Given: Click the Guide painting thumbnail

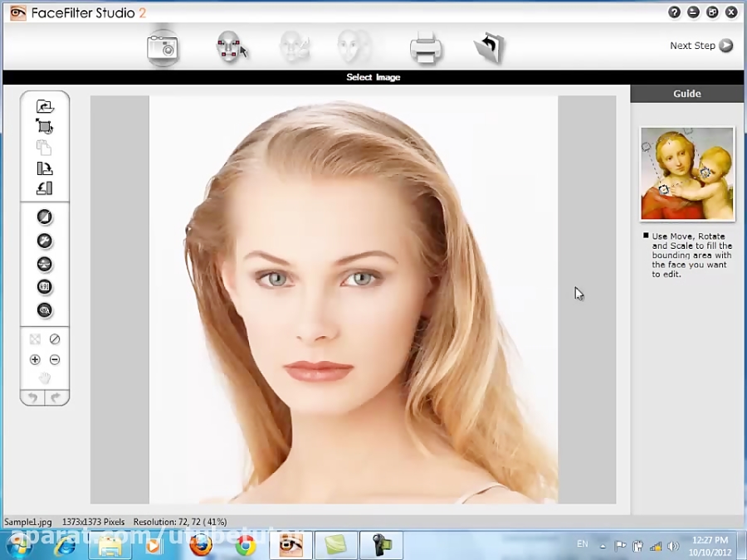Looking at the screenshot, I should [687, 173].
